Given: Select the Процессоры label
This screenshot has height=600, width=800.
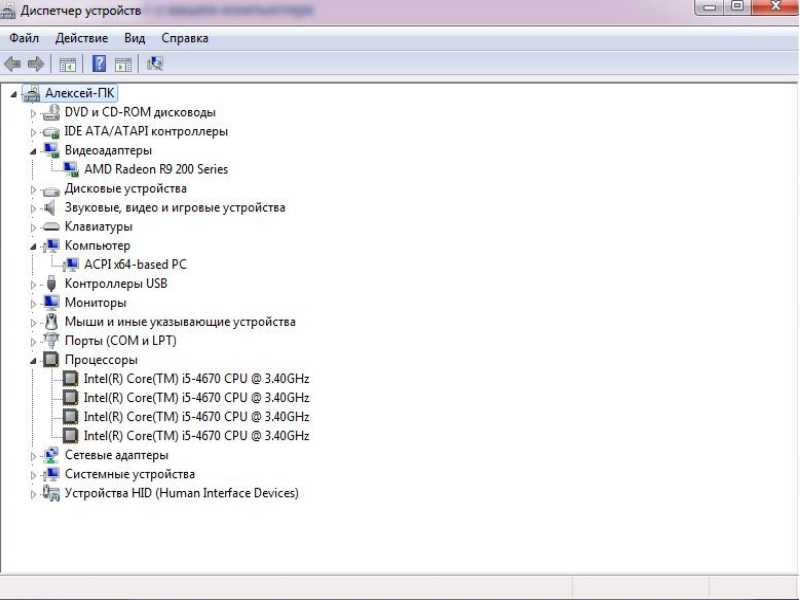Looking at the screenshot, I should [x=101, y=360].
